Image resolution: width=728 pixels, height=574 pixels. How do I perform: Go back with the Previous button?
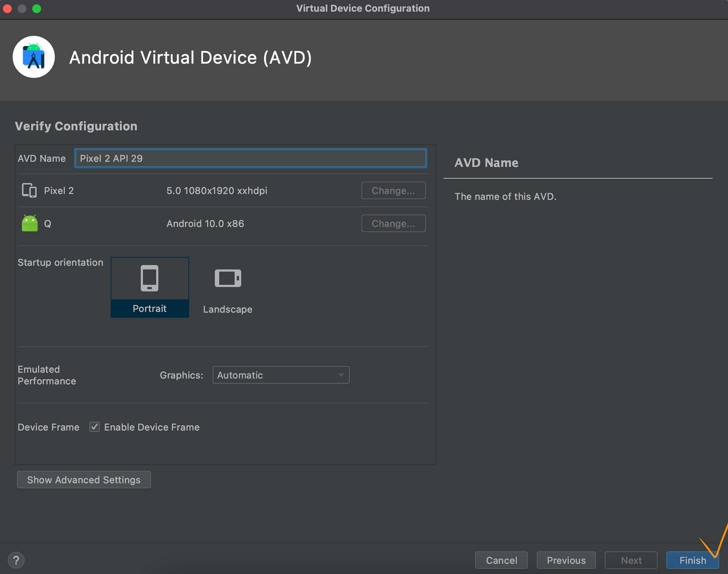566,560
